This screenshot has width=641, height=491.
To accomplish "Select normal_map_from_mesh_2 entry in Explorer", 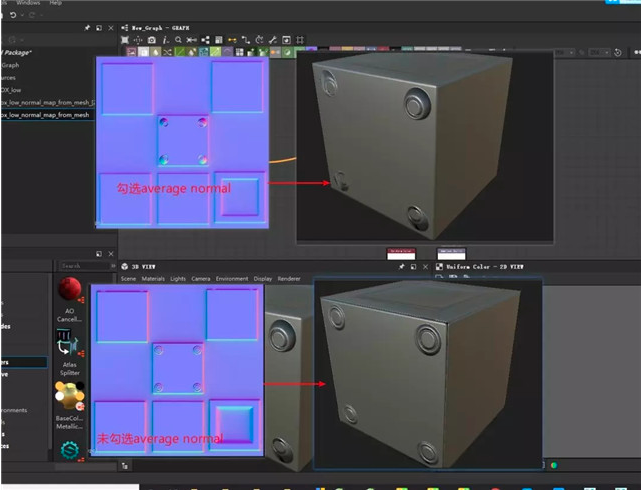I will pos(48,102).
